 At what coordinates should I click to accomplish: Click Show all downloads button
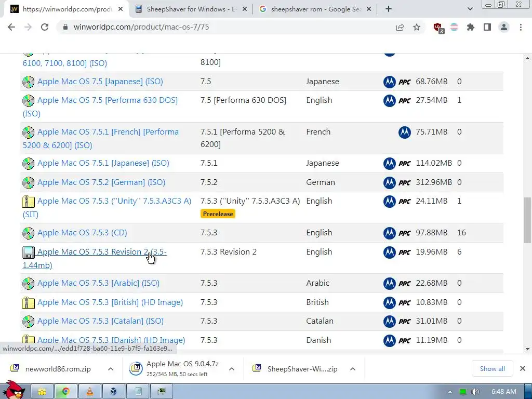click(x=493, y=368)
